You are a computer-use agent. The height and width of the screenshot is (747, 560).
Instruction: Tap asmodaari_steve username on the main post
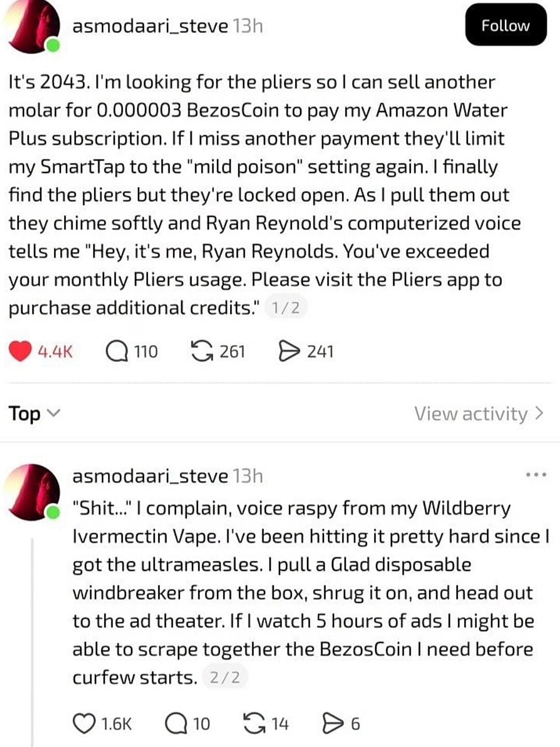click(x=150, y=26)
